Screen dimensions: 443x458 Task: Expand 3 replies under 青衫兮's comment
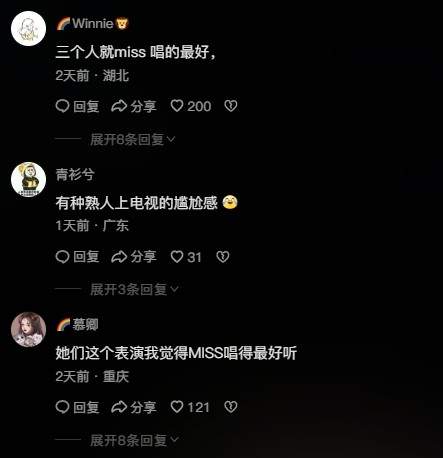point(134,289)
